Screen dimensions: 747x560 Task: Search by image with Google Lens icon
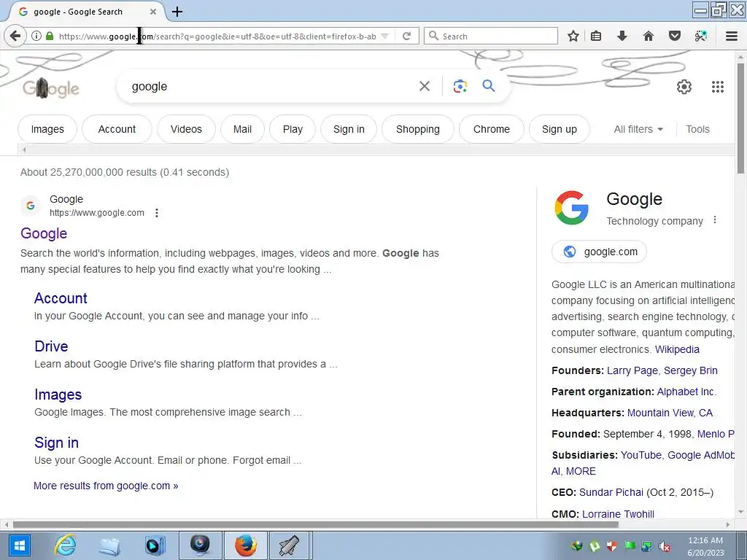pos(460,86)
